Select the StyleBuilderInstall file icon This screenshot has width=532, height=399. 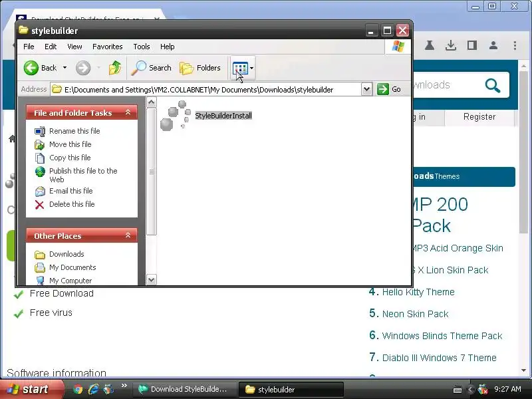pos(175,115)
